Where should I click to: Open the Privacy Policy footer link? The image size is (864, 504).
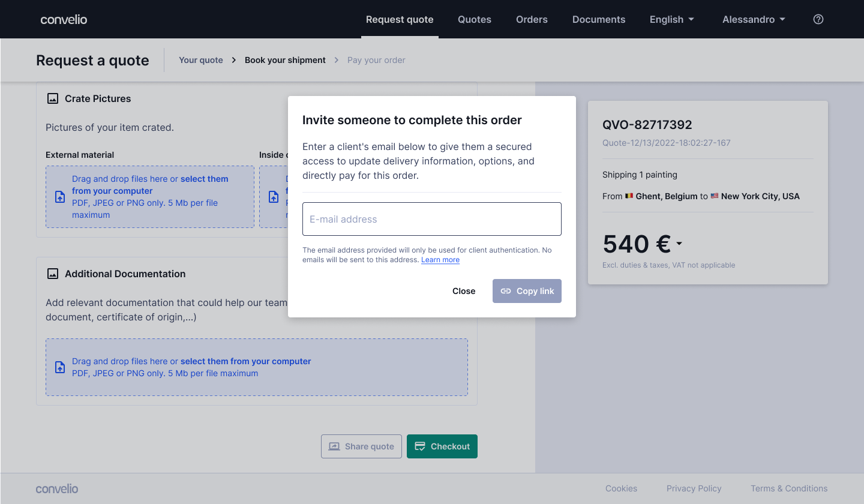(694, 488)
